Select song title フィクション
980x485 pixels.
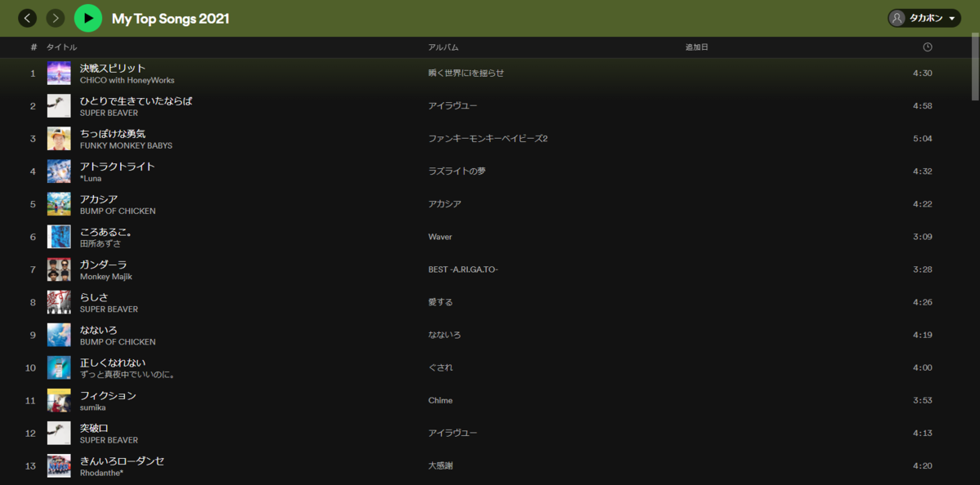(x=108, y=394)
